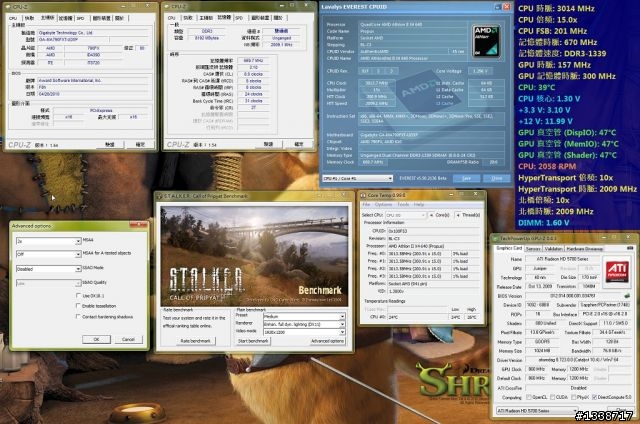
Task: Click Save button in EVEREST CPUID
Action: tap(466, 178)
